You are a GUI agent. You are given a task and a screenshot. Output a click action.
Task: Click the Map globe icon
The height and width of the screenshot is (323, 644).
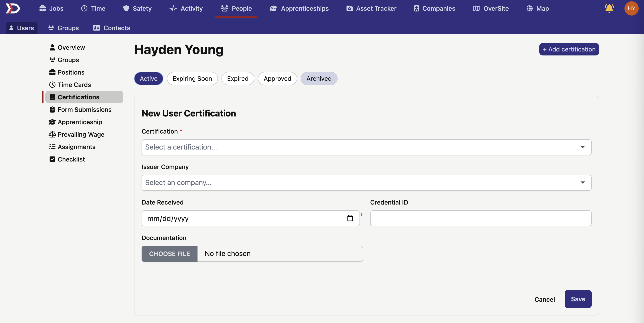529,8
